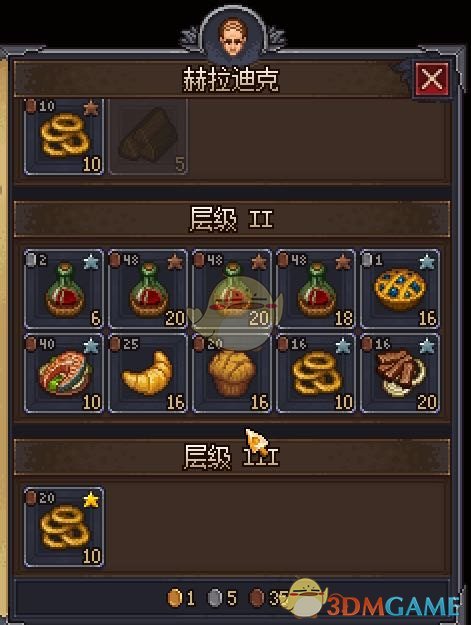Pick the sliced meat plate item
Viewport: 471px width, 625px height.
pyautogui.click(x=400, y=373)
